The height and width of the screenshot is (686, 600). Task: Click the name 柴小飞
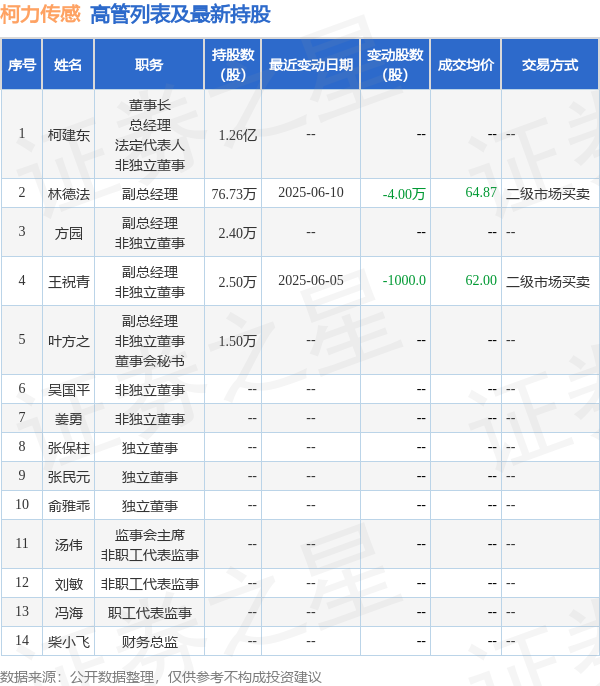(69, 642)
